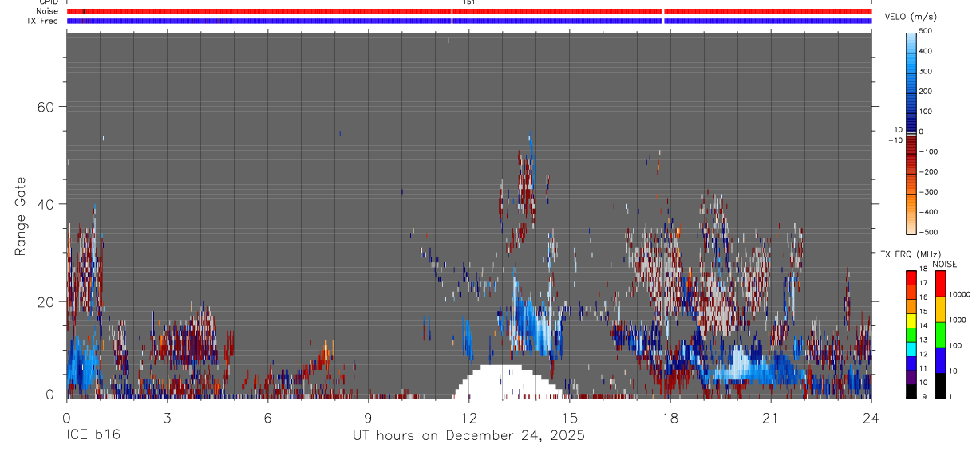Choose the cyan 12–13 MHz frequency swatch
Viewport: 980px width, 452px height.
(911, 348)
